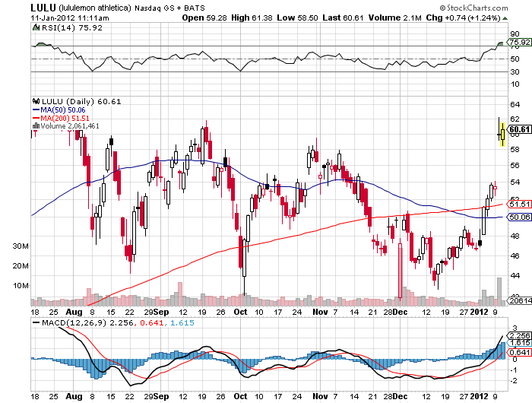Image resolution: width=532 pixels, height=403 pixels.
Task: Click the RSI 90 axis label
Action: tap(515, 33)
